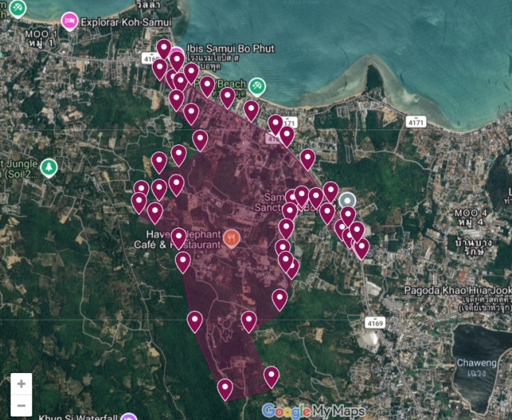Select the easternmost maroon map pin

pos(361,248)
